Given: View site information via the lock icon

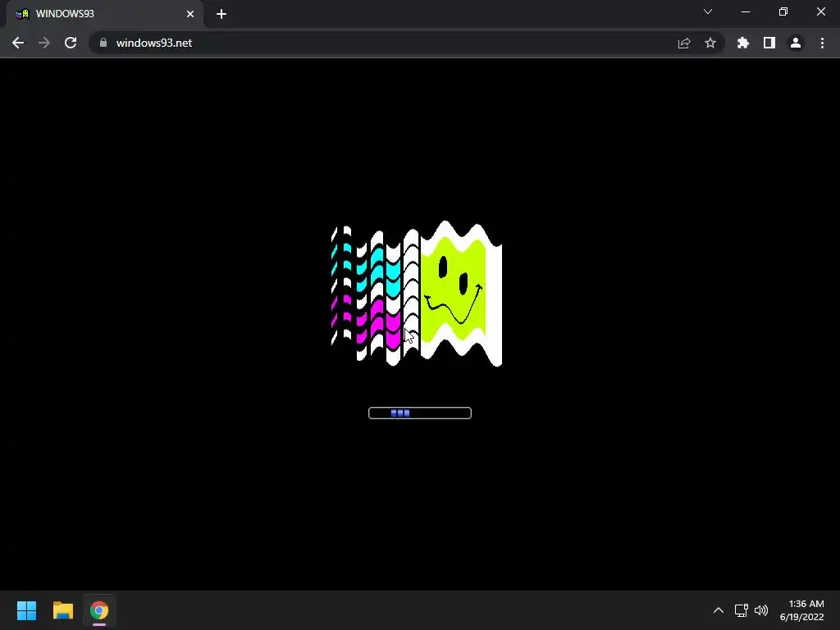Looking at the screenshot, I should pos(103,43).
